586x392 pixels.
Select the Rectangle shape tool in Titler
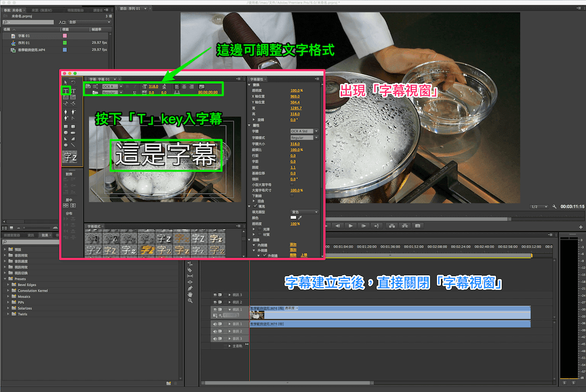[66, 127]
